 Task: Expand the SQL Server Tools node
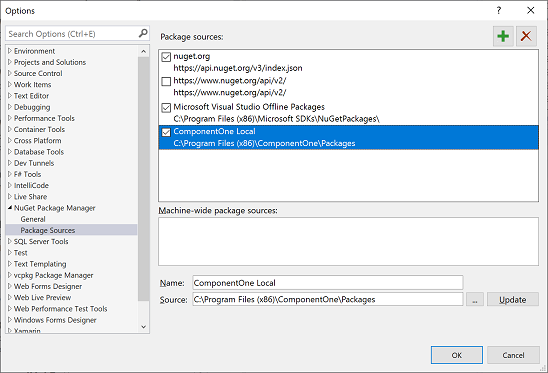click(10, 242)
